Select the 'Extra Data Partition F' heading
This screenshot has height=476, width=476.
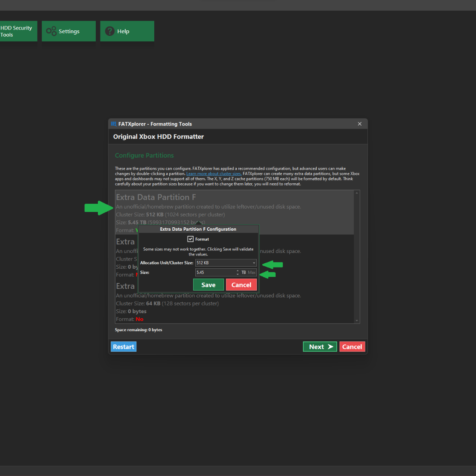[x=156, y=197]
